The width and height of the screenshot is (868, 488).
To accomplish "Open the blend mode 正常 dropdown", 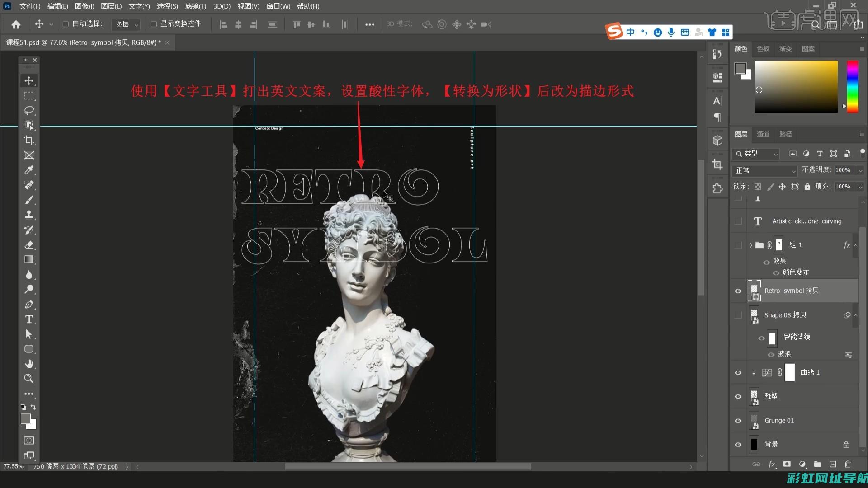I will pyautogui.click(x=764, y=170).
